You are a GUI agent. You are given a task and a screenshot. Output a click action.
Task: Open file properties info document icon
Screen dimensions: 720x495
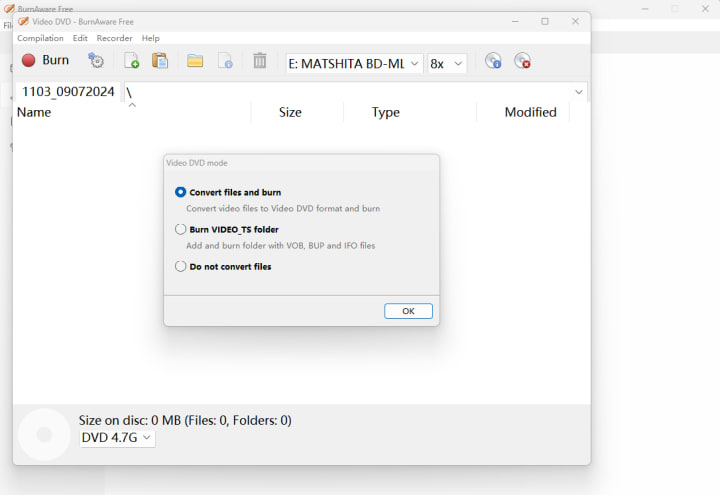[225, 60]
